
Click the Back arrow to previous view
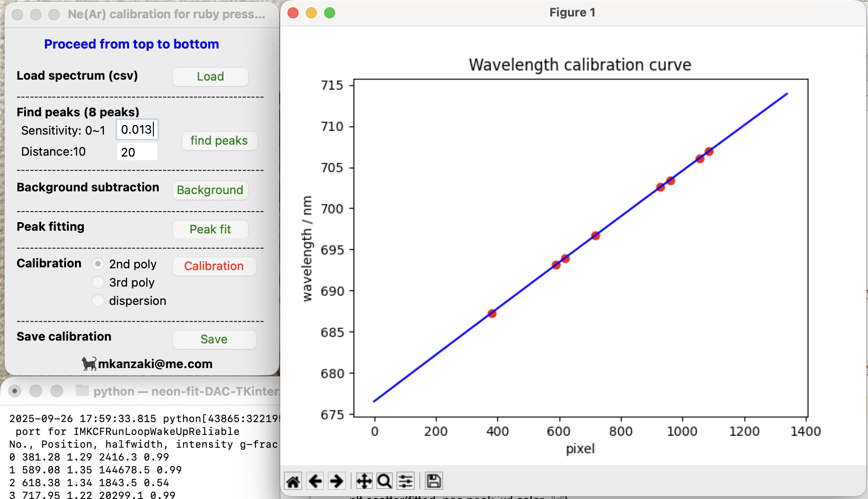315,481
